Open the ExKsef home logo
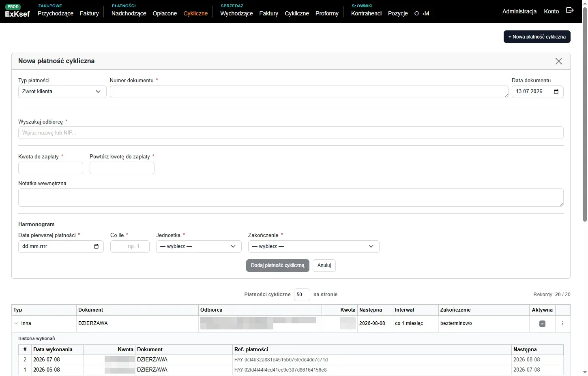 (x=17, y=14)
